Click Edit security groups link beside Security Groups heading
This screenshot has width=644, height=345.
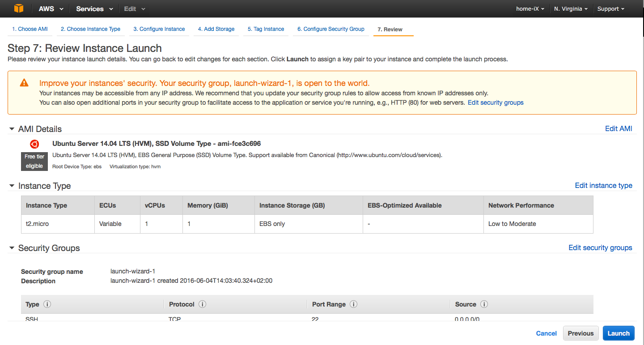[600, 247]
